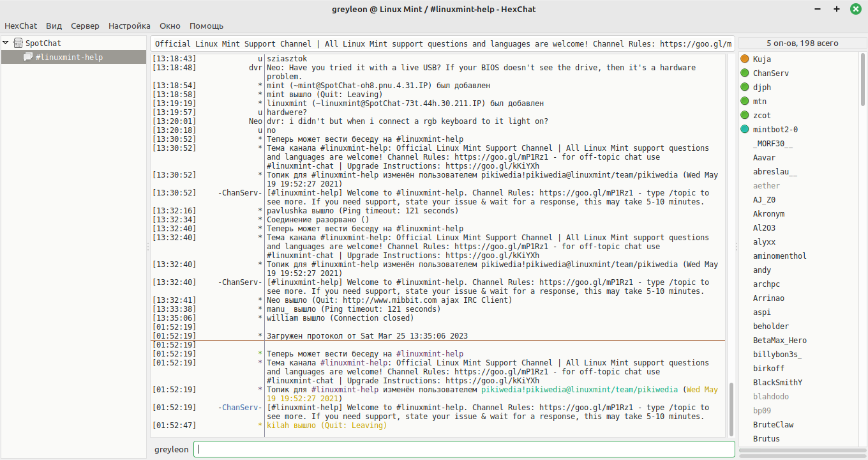Open the Настройка menu
Screen dimensions: 868x460
130,26
